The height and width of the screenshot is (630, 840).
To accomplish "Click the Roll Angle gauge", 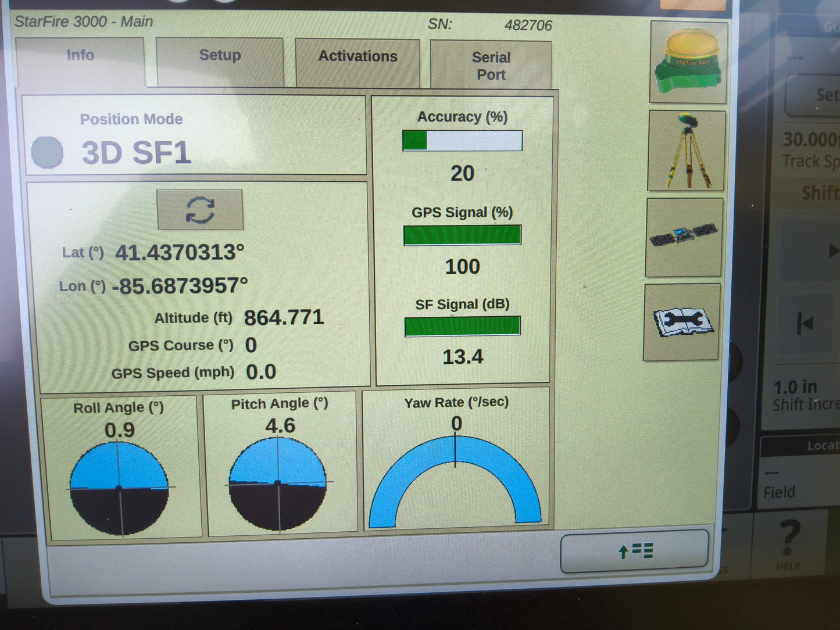I will click(120, 488).
